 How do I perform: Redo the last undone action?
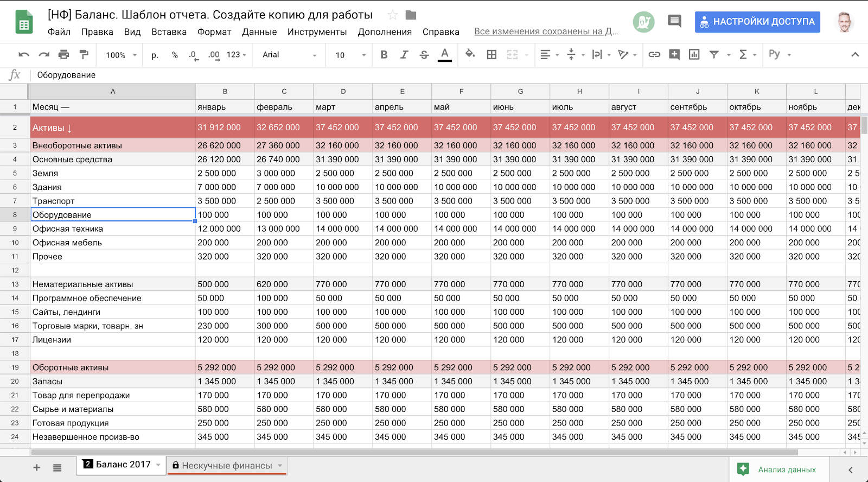pyautogui.click(x=44, y=55)
